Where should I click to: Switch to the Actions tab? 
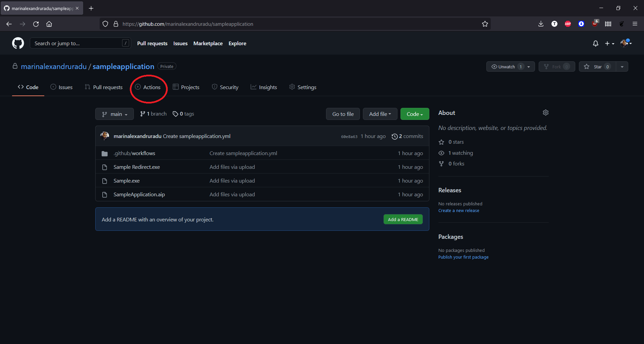pos(149,87)
